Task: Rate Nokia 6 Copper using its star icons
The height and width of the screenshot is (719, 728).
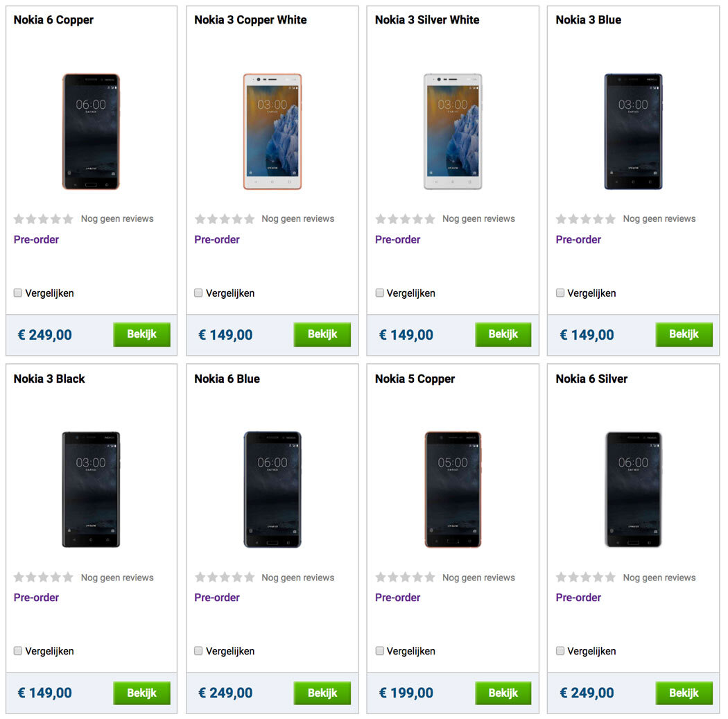Action: [43, 219]
